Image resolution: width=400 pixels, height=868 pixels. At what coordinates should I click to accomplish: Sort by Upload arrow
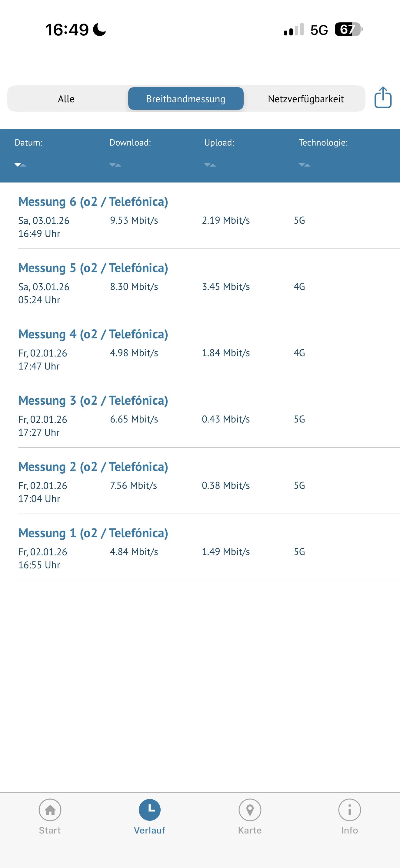210,165
